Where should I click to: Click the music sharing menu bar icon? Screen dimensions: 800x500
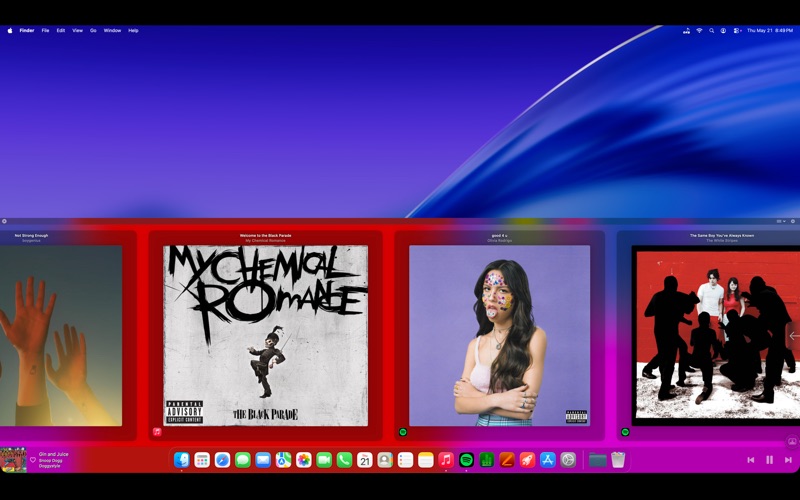pos(686,31)
